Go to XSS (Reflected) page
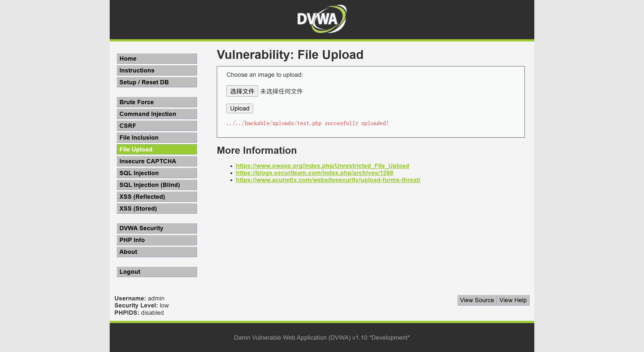Image resolution: width=644 pixels, height=352 pixels. (x=156, y=197)
